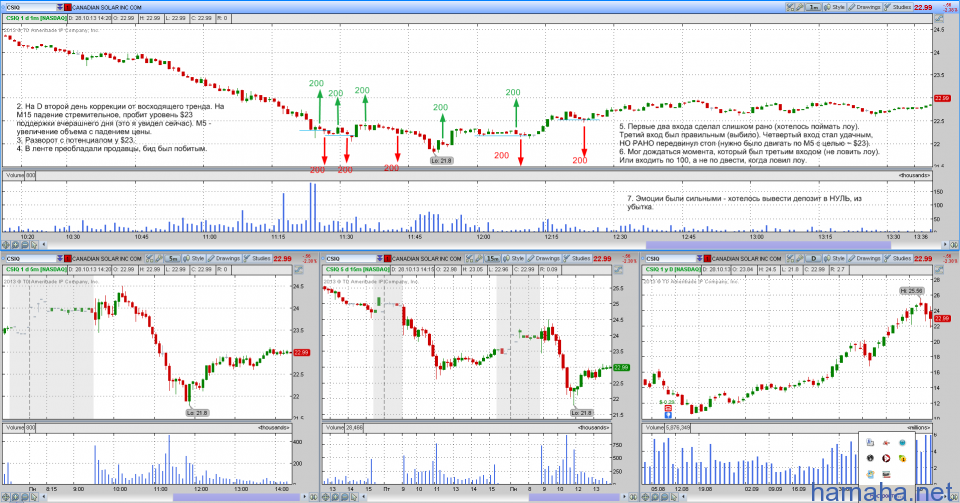Toggle top chart price-axis mode icon
960x503 pixels.
point(939,18)
